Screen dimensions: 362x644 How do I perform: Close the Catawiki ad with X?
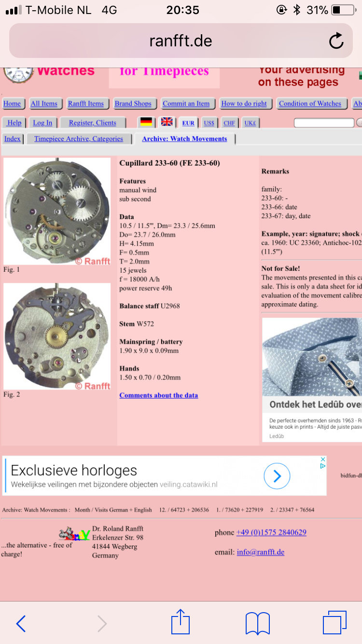pyautogui.click(x=323, y=459)
